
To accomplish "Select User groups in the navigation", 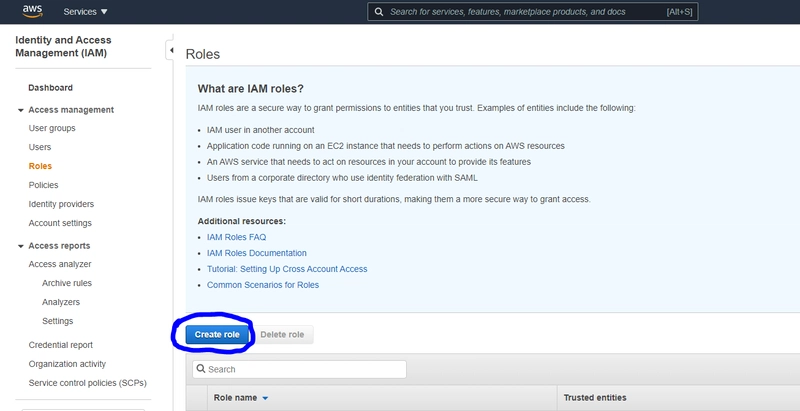I will (52, 128).
